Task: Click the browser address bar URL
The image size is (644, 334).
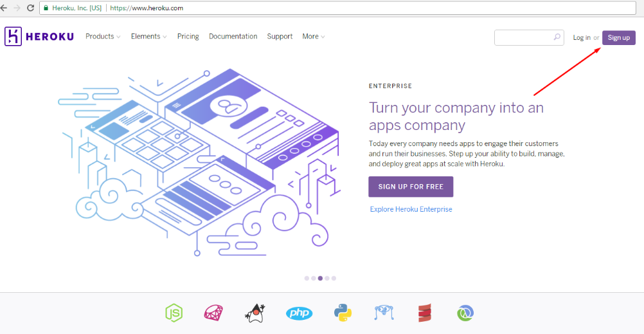Action: click(147, 8)
